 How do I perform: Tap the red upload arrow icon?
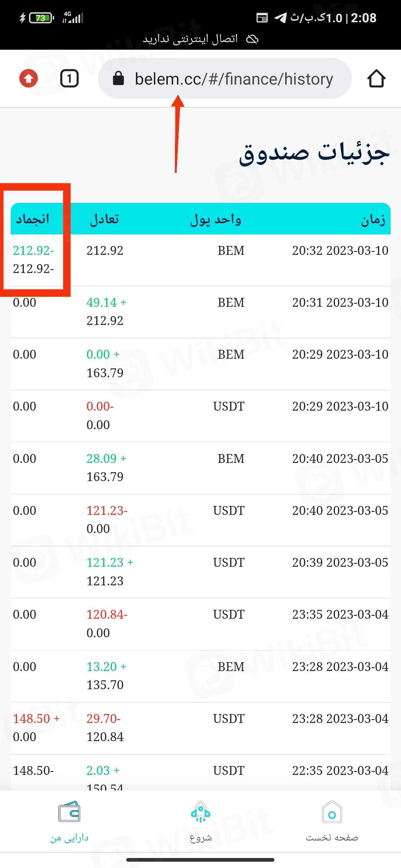[29, 79]
